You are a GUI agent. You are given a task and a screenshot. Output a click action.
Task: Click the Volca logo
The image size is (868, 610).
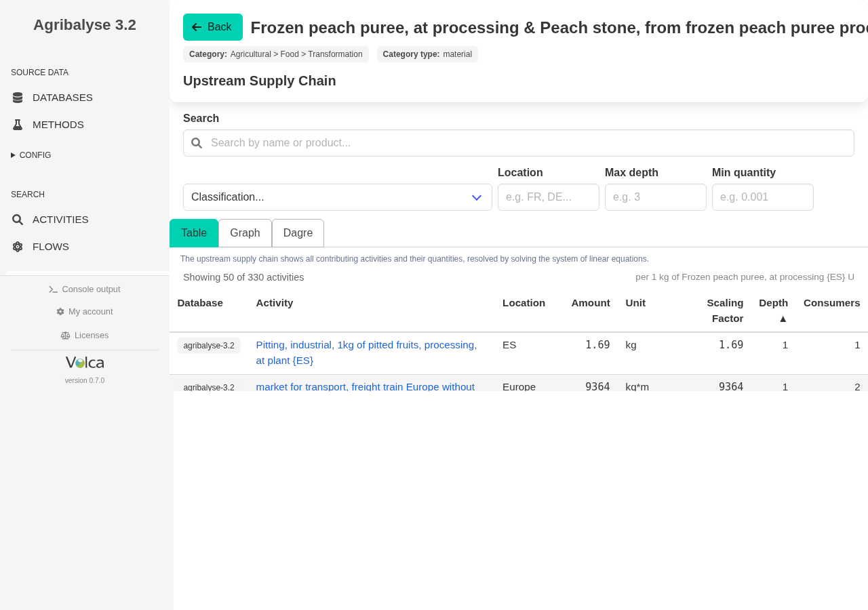85,363
